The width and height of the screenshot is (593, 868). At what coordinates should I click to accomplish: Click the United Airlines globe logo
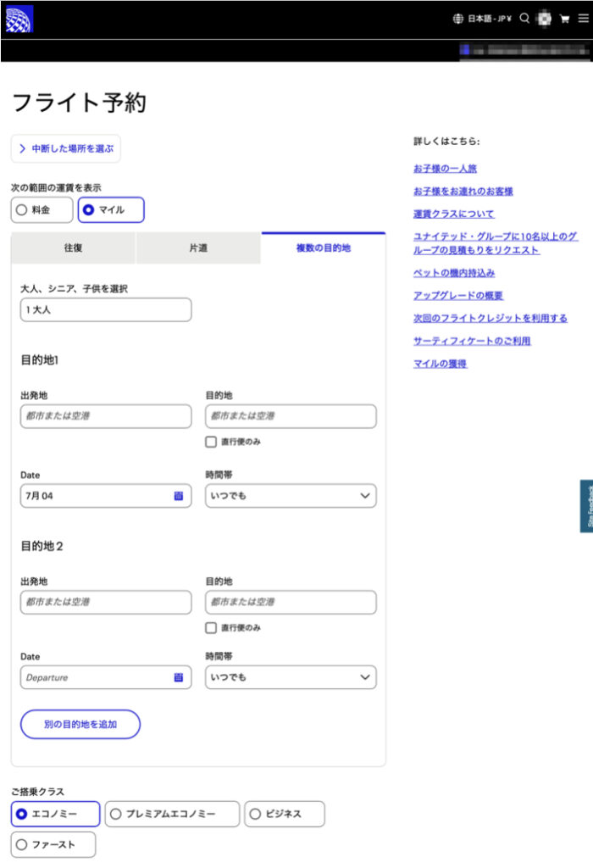click(x=19, y=19)
